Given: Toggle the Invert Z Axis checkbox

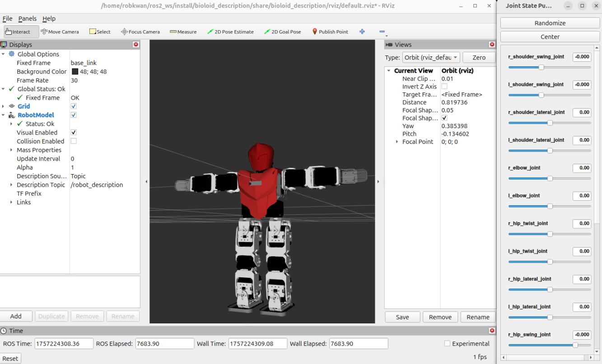Looking at the screenshot, I should point(444,87).
